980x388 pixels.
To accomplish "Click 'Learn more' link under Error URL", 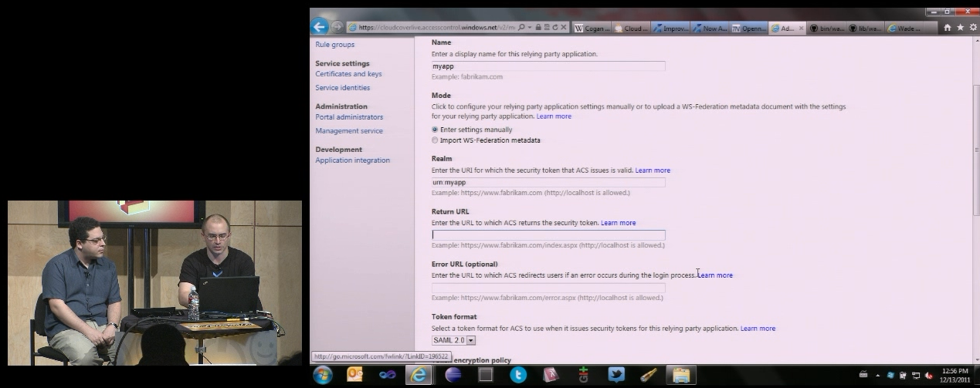I will click(715, 275).
